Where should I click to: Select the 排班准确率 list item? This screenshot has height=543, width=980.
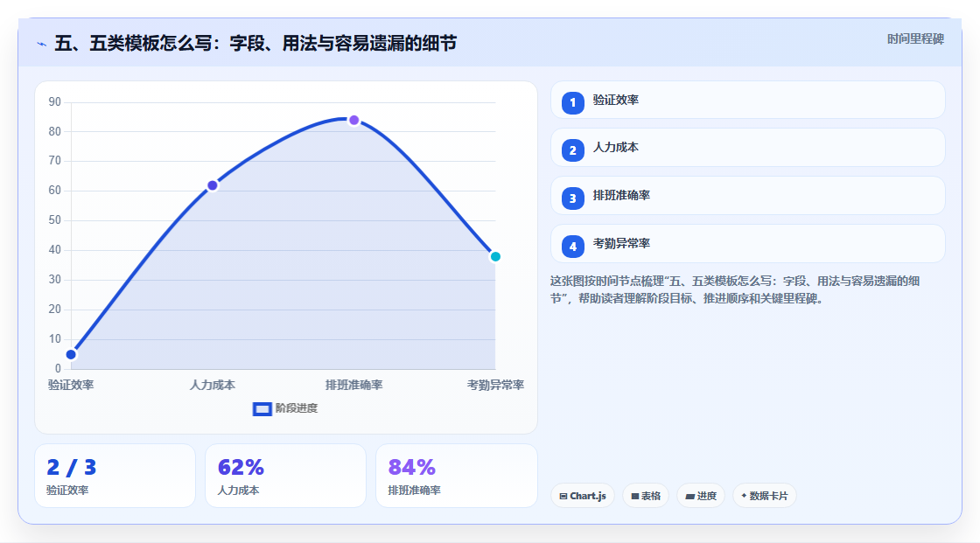(747, 196)
